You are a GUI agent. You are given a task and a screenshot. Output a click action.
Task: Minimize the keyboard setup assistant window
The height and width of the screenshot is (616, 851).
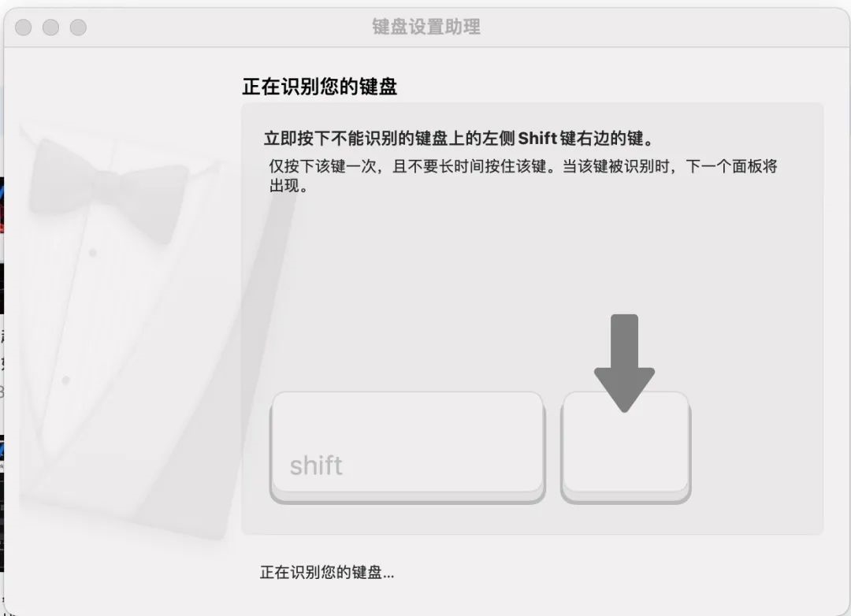50,27
